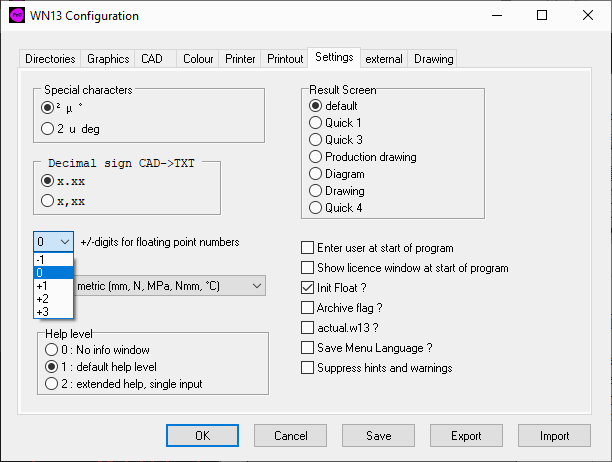The height and width of the screenshot is (462, 612).
Task: Open the Drawing tab
Action: pyautogui.click(x=433, y=59)
